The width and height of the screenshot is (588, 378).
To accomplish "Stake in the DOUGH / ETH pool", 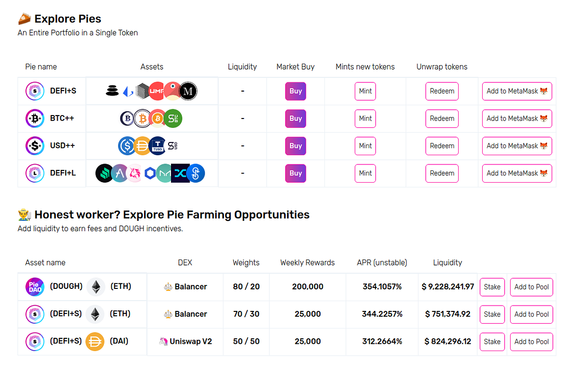I will pos(492,287).
